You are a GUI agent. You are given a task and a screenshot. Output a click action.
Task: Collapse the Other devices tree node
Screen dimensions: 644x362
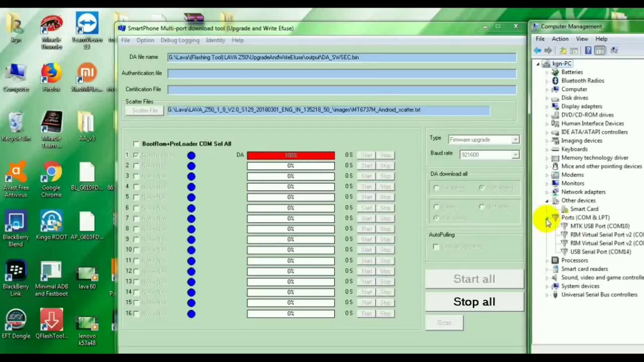[x=547, y=201]
